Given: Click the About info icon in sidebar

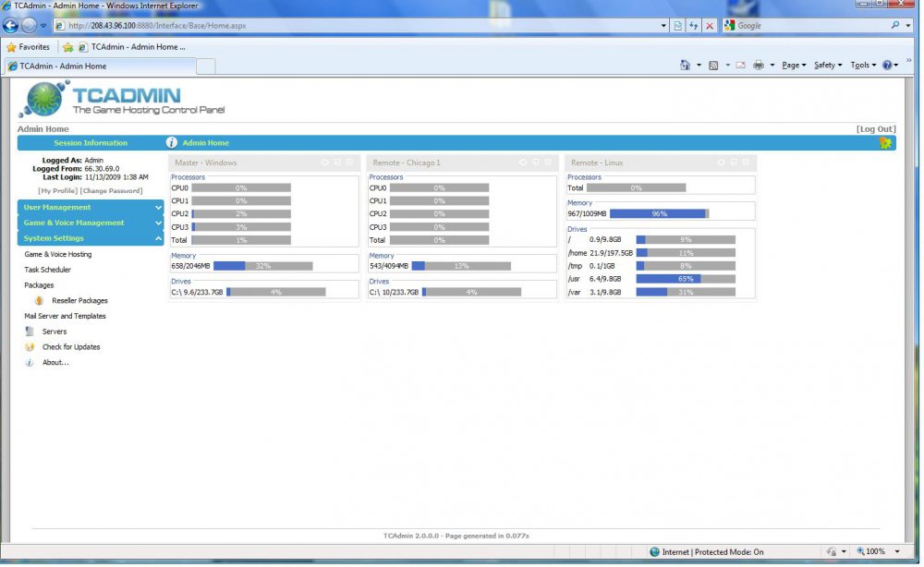Looking at the screenshot, I should [30, 363].
